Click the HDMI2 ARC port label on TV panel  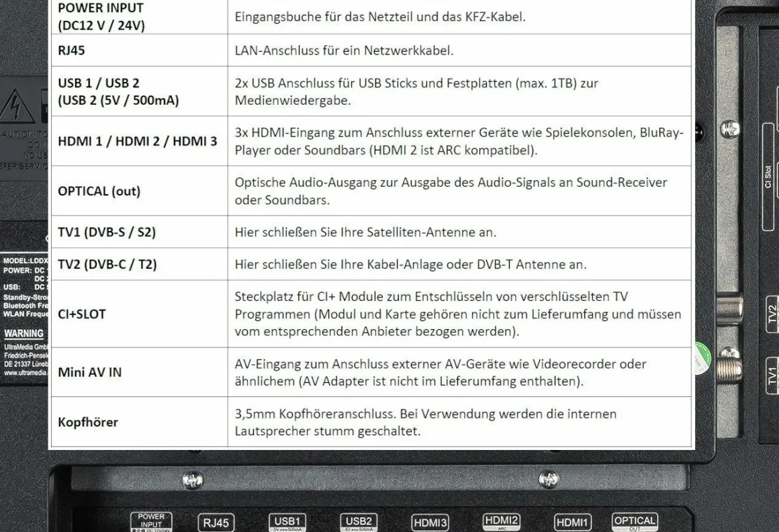tap(501, 521)
